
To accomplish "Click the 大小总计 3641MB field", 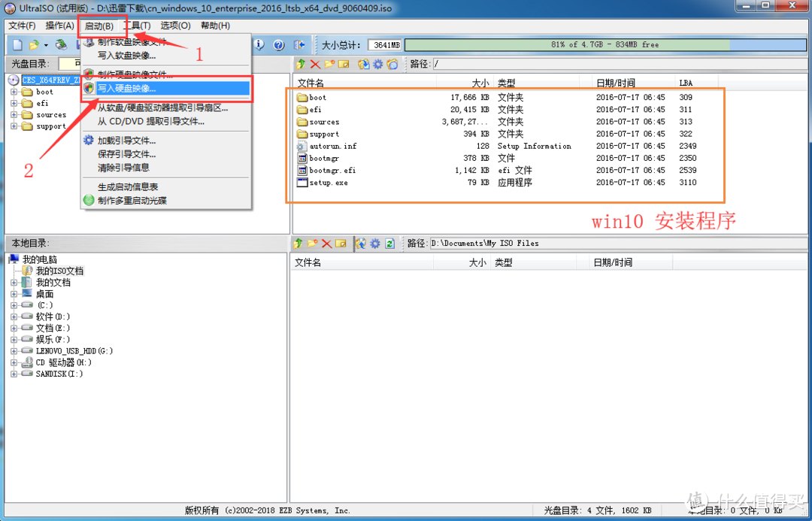I will click(384, 45).
